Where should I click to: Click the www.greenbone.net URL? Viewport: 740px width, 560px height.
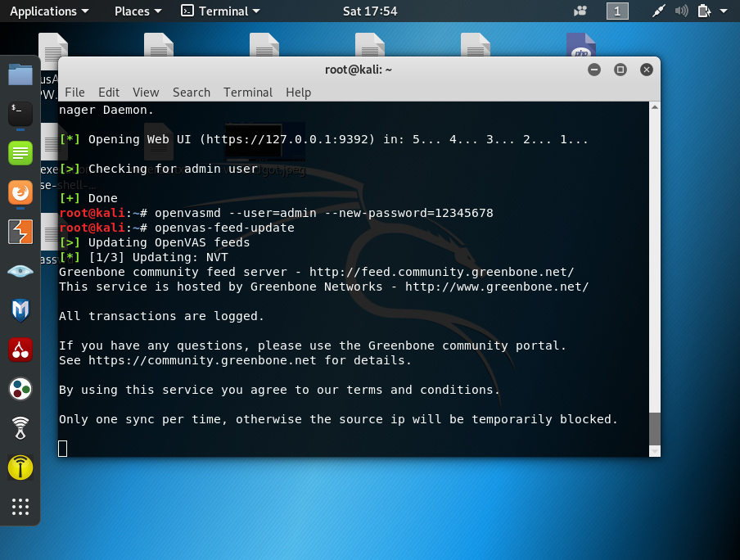(497, 287)
